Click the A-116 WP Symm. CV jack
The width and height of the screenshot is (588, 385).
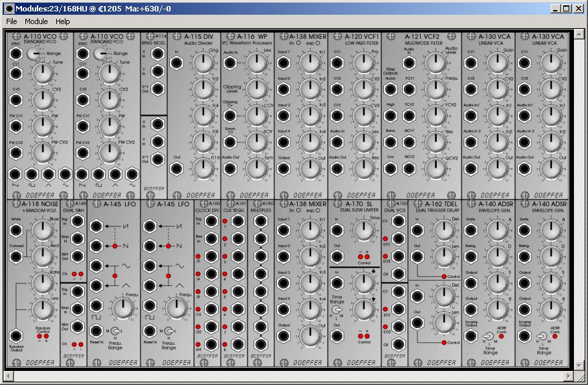(x=230, y=142)
